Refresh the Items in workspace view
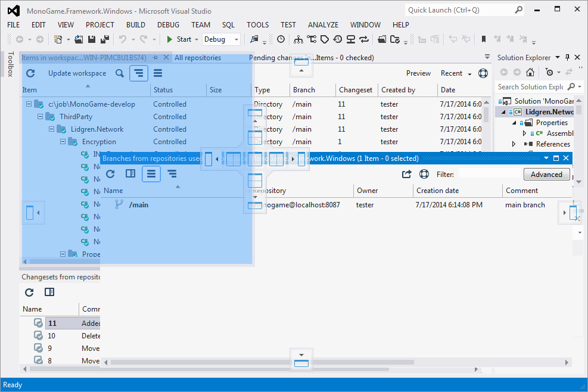 coord(30,73)
